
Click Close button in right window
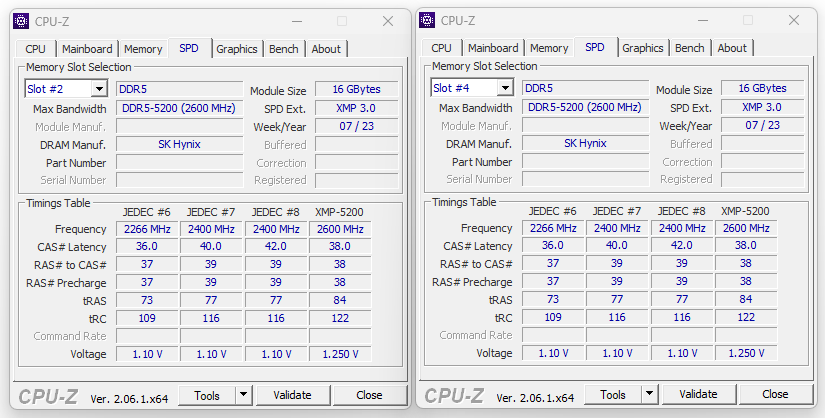[776, 394]
